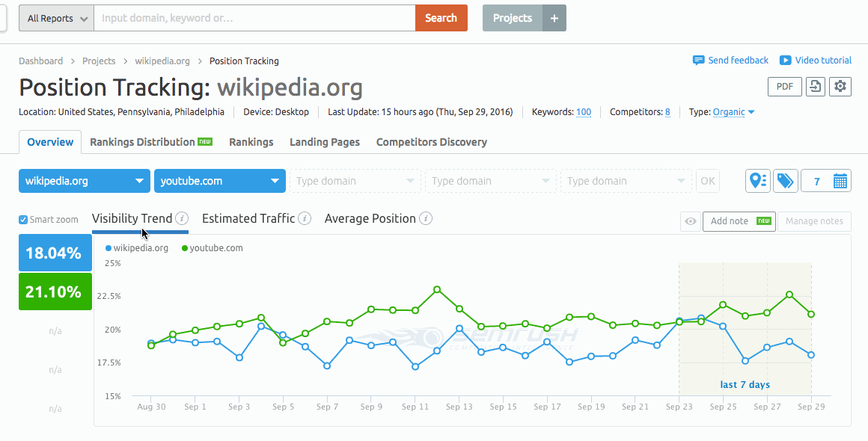This screenshot has height=441, width=868.
Task: Go to wikipedia.org in the breadcrumb
Action: pos(163,61)
